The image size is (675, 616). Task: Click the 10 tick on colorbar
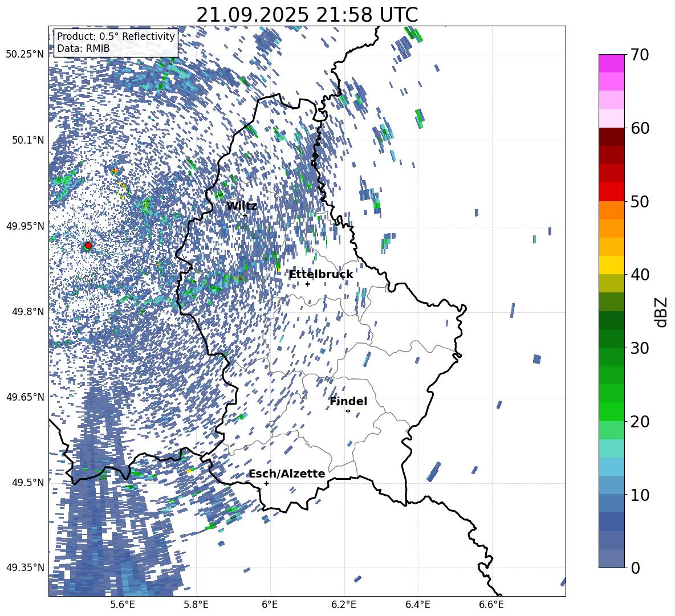click(x=640, y=495)
